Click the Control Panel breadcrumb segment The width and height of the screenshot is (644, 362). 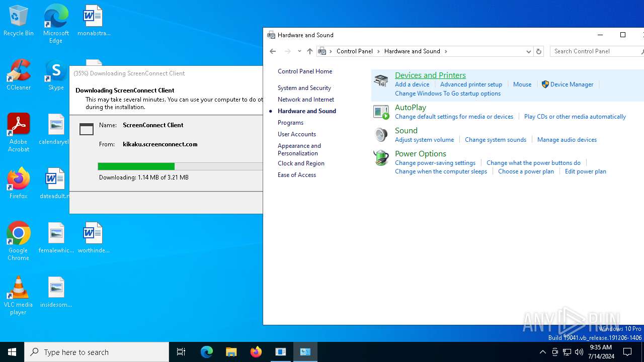click(x=355, y=51)
